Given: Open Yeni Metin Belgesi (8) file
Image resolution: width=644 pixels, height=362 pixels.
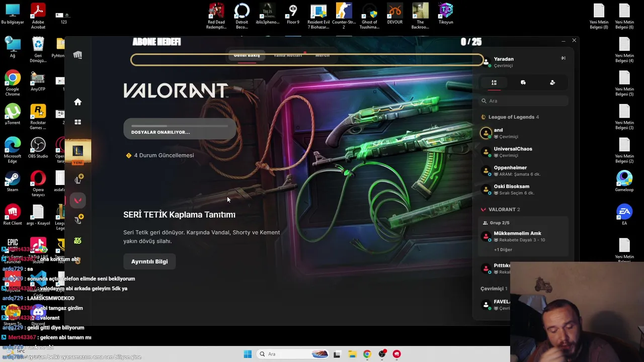Looking at the screenshot, I should pyautogui.click(x=599, y=16).
